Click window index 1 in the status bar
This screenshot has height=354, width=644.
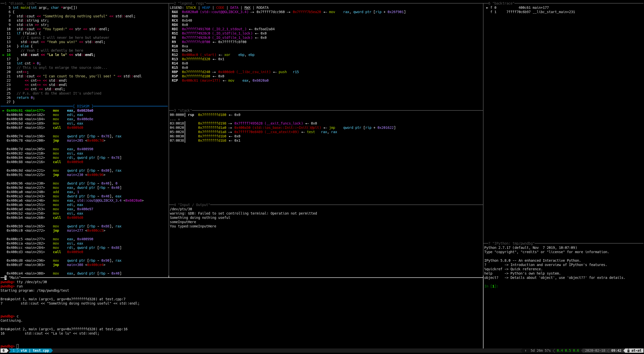(x=14, y=350)
